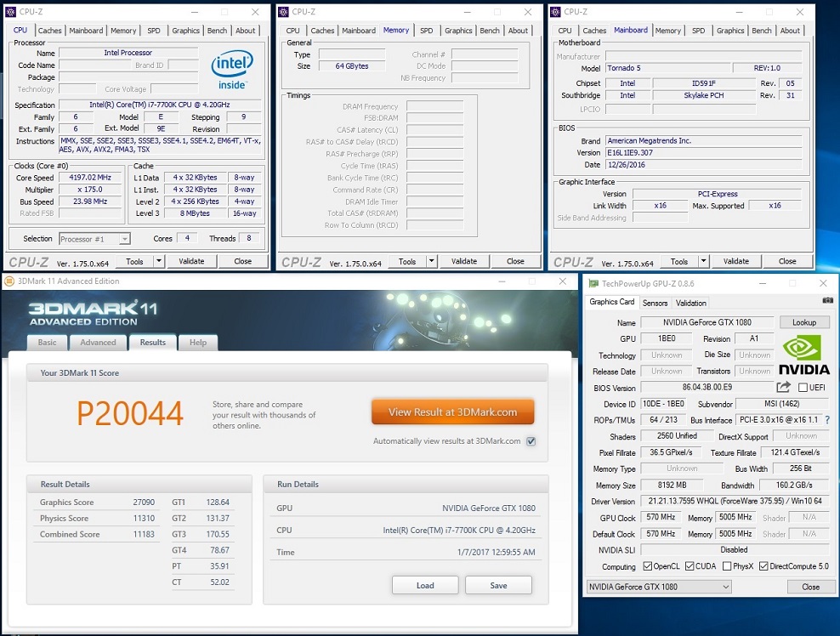Click the 3DMark 11 title bar icon
Viewport: 840px width, 636px height.
pos(10,281)
